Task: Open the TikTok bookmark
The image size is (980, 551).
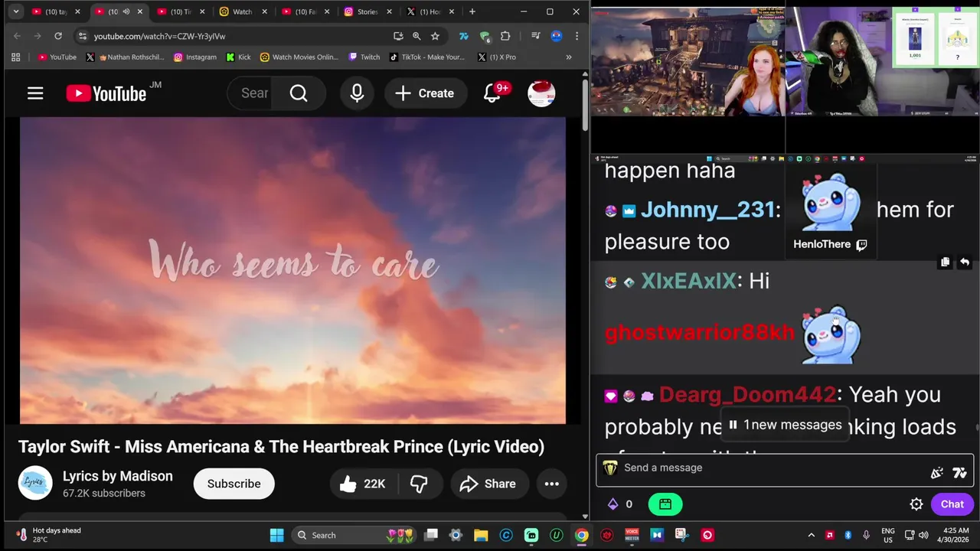Action: pos(427,57)
